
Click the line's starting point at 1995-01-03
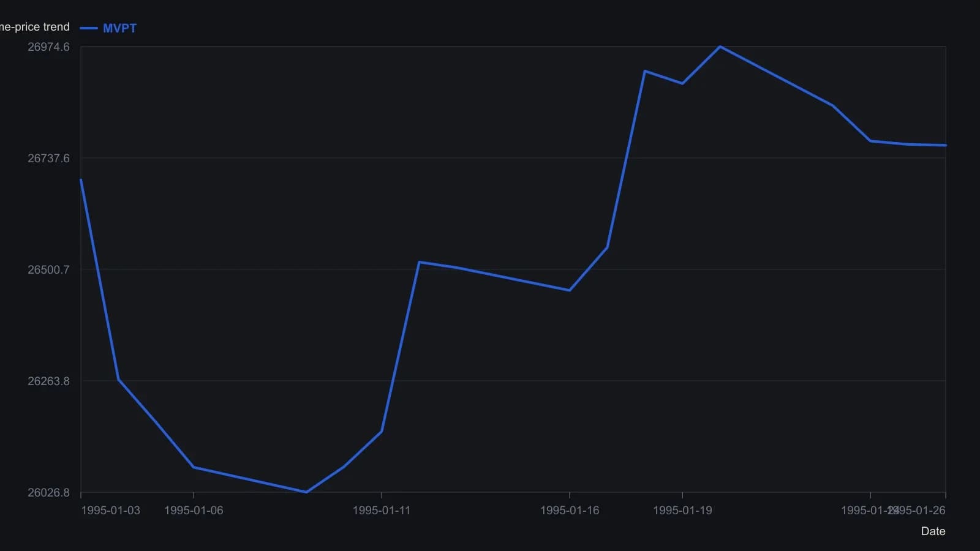pyautogui.click(x=81, y=179)
